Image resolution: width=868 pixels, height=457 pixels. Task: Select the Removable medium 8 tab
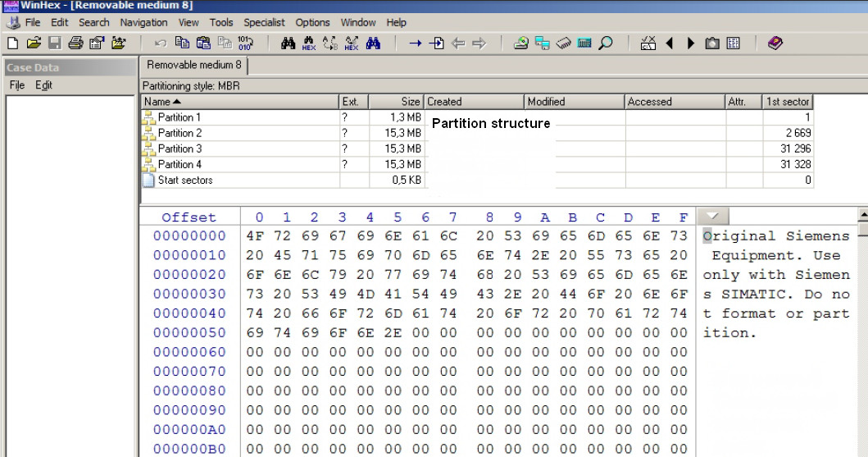coord(193,65)
